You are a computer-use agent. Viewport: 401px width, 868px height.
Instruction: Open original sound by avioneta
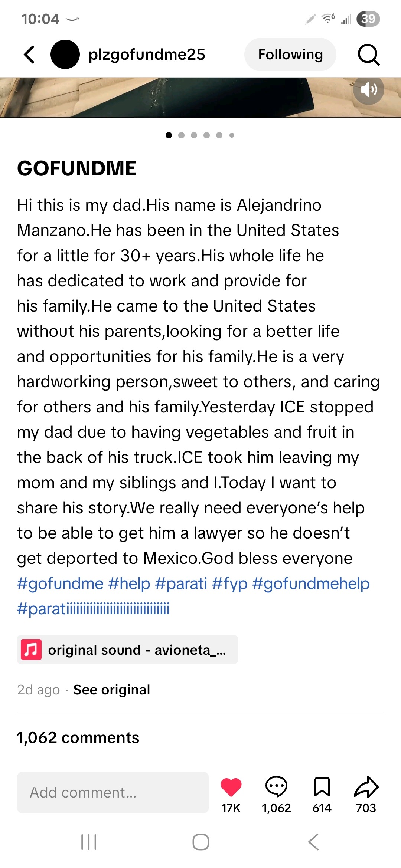point(137,650)
